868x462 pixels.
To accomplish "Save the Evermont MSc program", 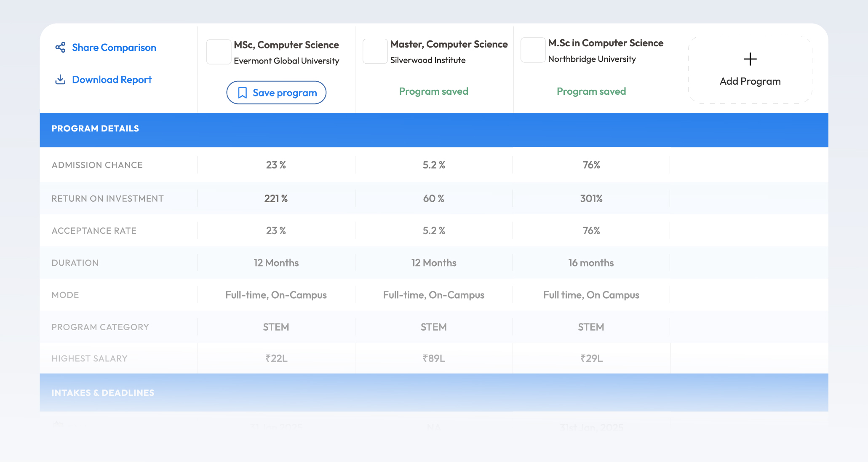I will pyautogui.click(x=276, y=93).
